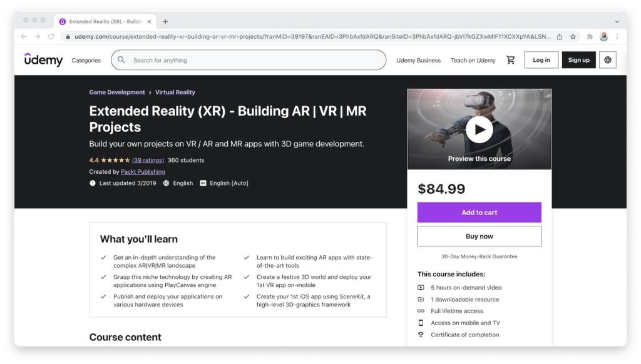This screenshot has height=364, width=641.
Task: Bookmark the page with the star icon
Action: [x=572, y=36]
